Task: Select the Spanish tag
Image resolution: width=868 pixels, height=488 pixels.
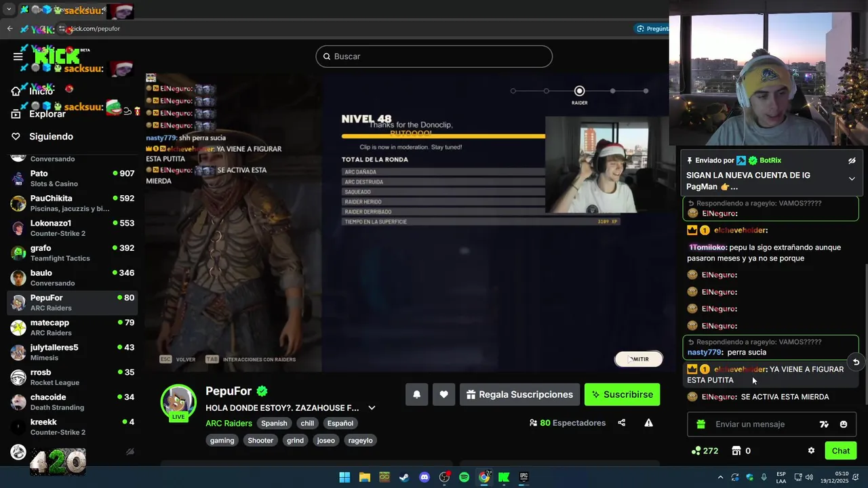Action: coord(274,423)
